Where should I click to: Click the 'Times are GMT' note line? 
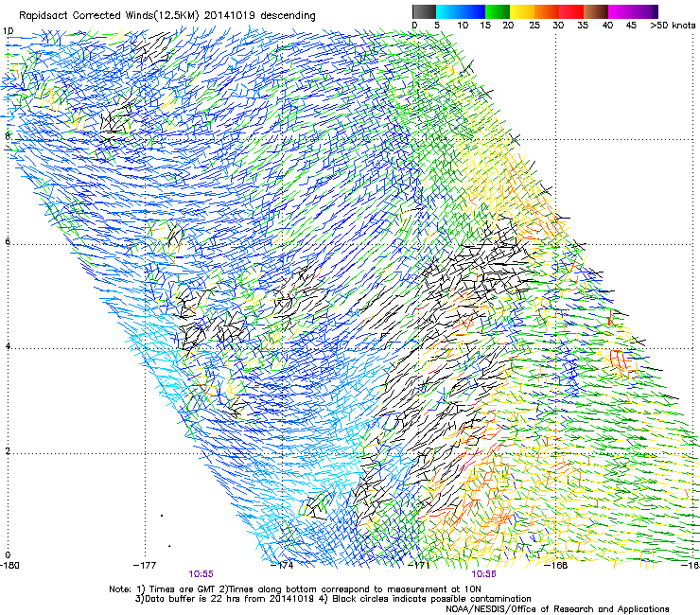click(x=295, y=589)
